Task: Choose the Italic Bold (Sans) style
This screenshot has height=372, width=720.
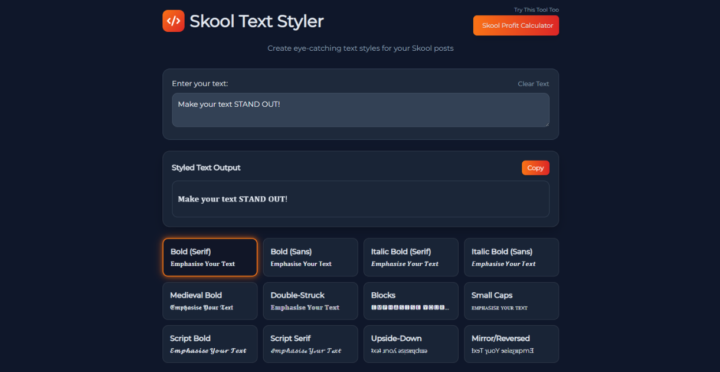Action: click(511, 257)
